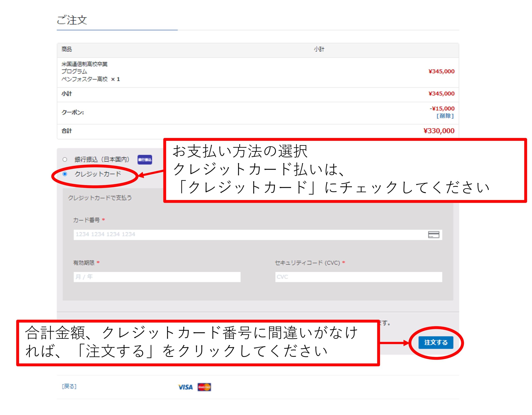Go back using the [戻る] link
This screenshot has height=415, width=532.
tap(69, 387)
